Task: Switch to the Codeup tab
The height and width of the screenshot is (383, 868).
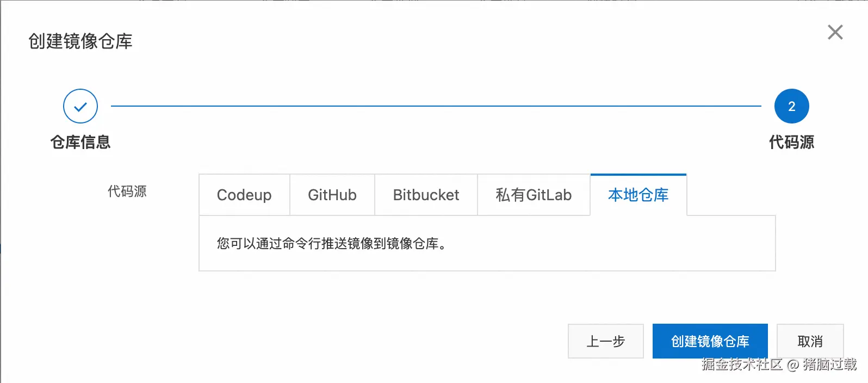Action: click(x=244, y=195)
